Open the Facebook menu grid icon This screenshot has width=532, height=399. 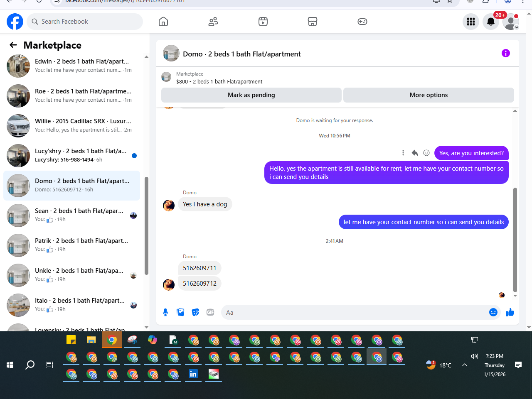click(471, 22)
